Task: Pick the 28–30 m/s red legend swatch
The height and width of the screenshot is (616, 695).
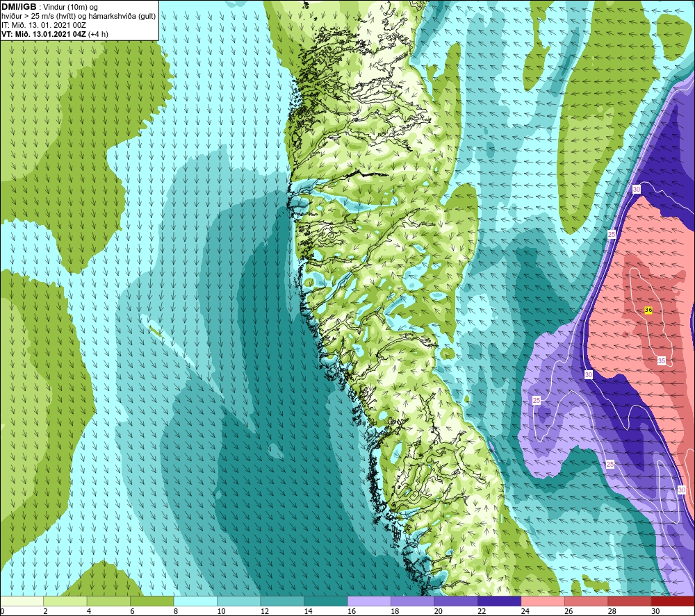Action: (x=630, y=601)
